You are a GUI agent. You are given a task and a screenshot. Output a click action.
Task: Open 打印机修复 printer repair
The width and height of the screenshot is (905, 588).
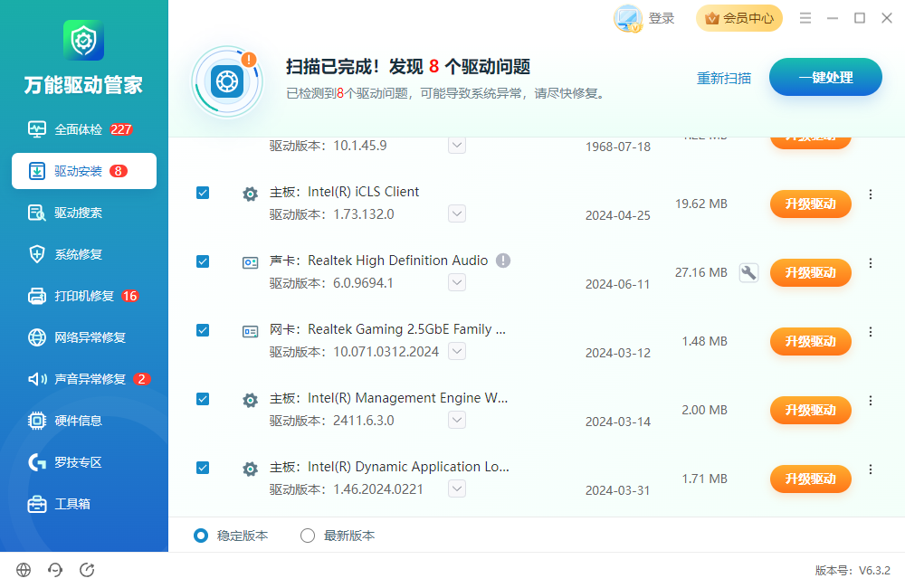point(83,296)
